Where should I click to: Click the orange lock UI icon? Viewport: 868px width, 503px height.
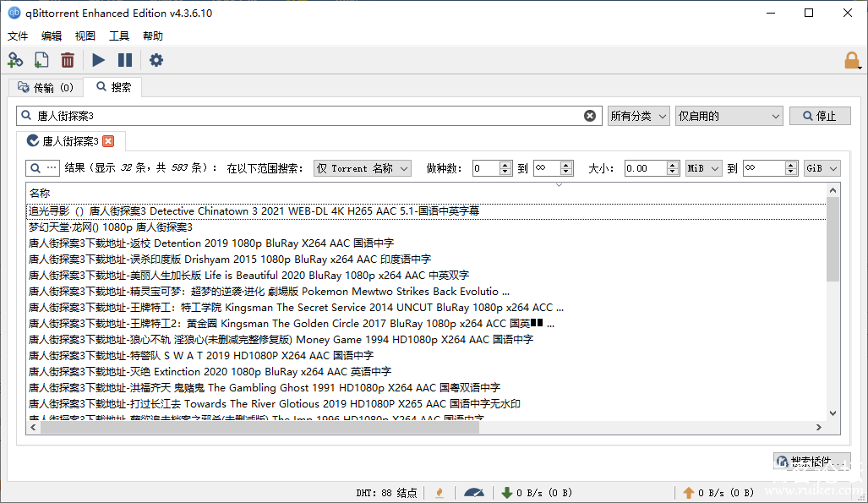tap(852, 60)
